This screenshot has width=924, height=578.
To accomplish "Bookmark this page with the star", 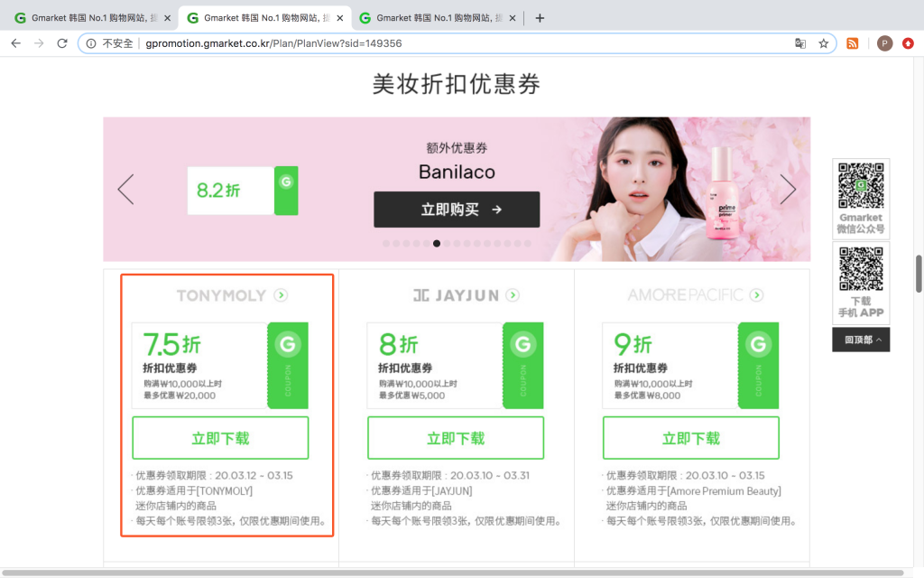I will pos(823,43).
